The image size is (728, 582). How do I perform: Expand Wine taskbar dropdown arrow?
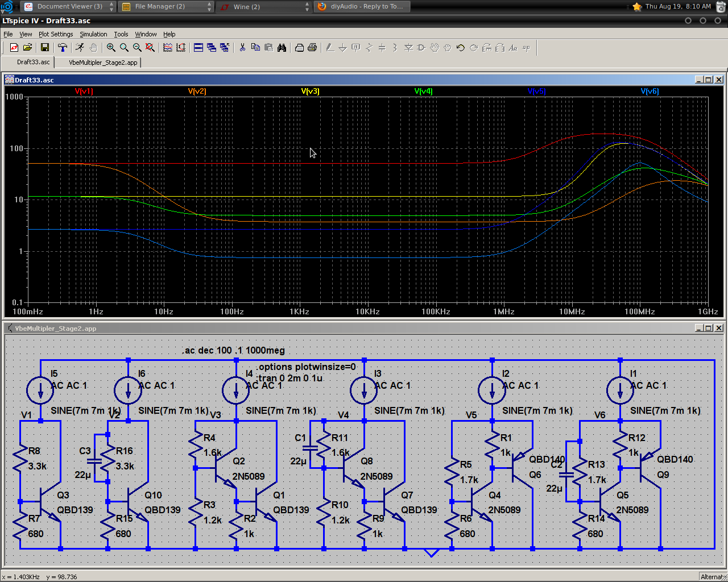point(308,6)
